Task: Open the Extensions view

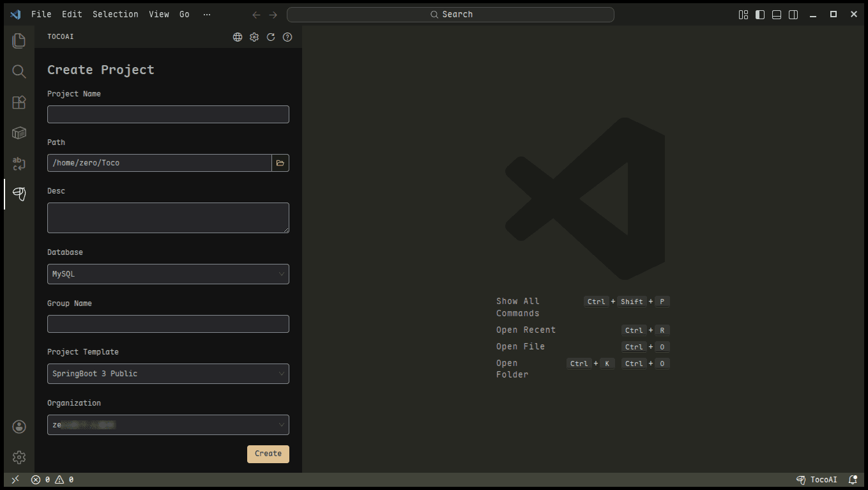Action: pos(19,102)
